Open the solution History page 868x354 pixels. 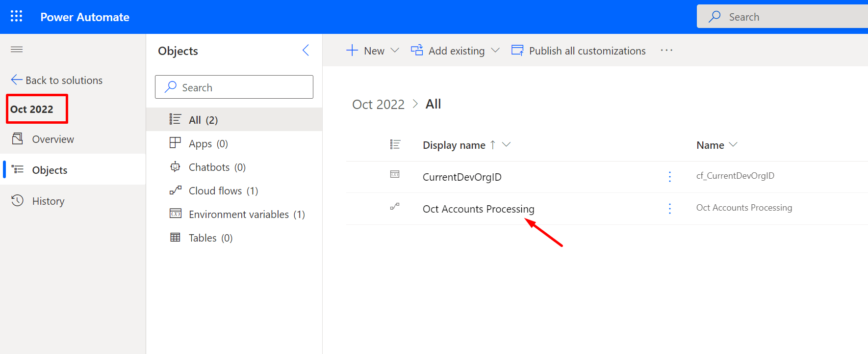(48, 201)
